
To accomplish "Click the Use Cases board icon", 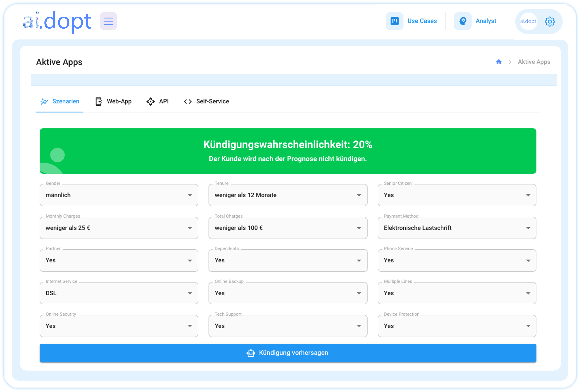I will (x=394, y=21).
